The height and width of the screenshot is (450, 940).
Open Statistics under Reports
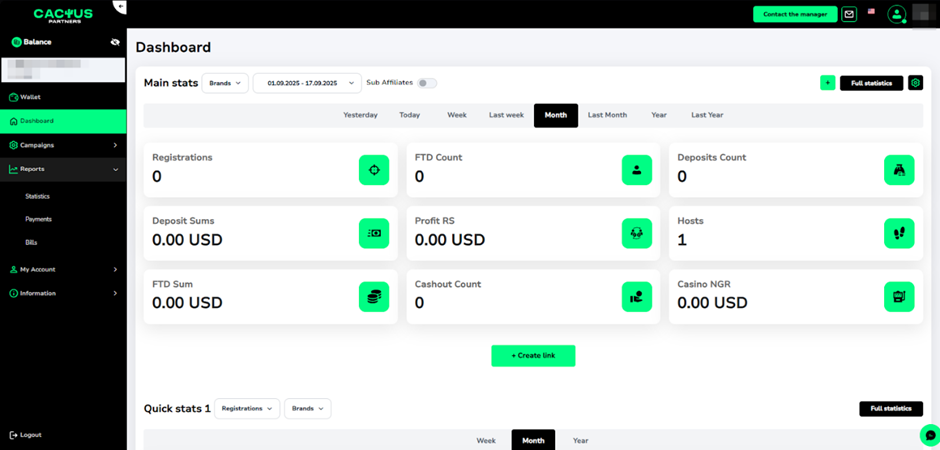[x=37, y=196]
